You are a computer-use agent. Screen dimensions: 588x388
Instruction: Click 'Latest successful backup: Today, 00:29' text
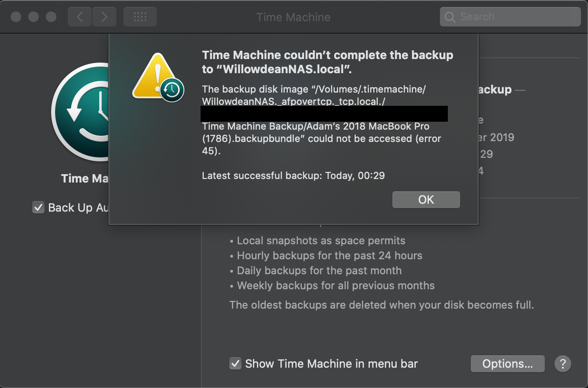293,175
